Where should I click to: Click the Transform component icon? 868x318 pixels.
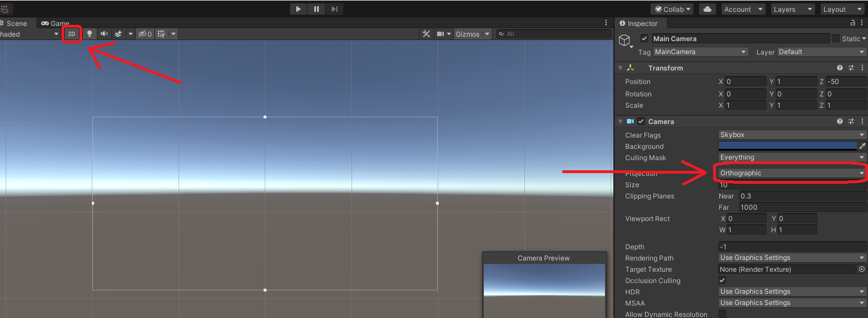pos(630,68)
